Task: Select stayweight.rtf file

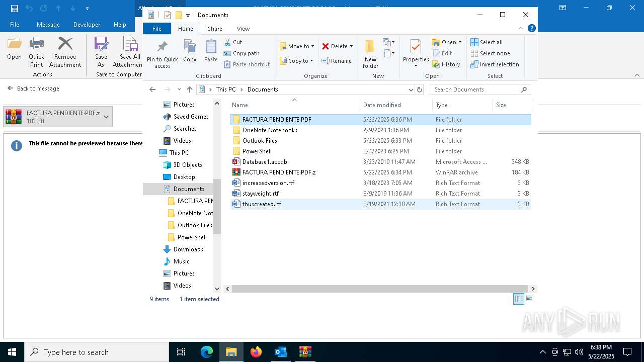Action: coord(381,194)
